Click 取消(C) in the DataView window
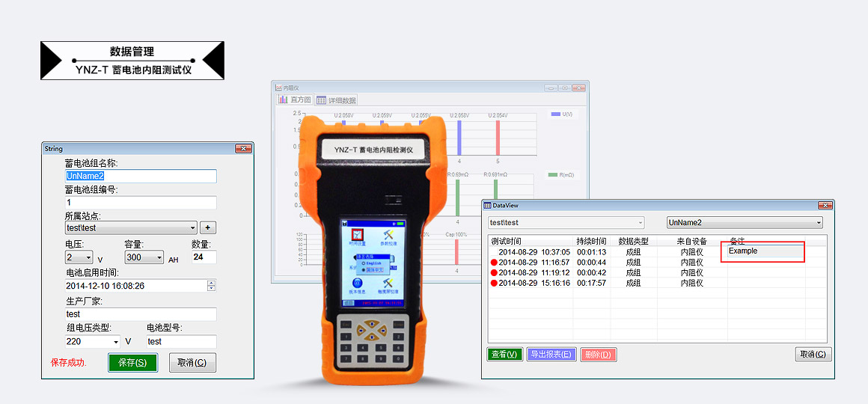Viewport: 868px width, 404px height. (813, 354)
